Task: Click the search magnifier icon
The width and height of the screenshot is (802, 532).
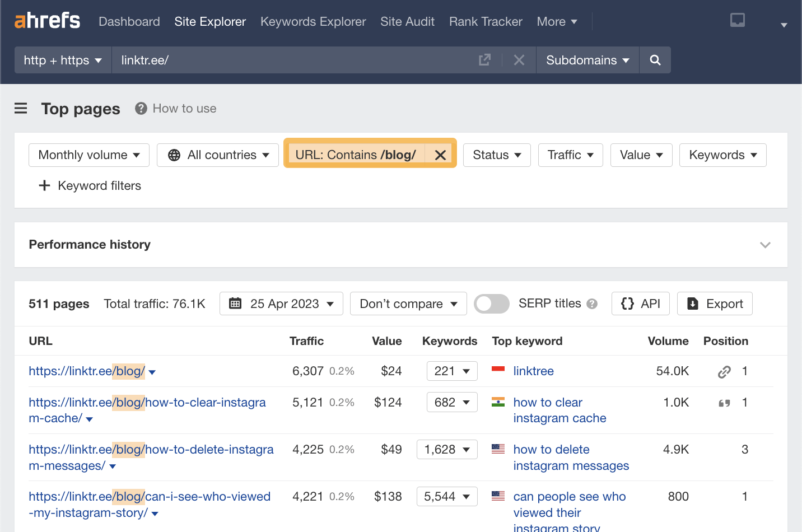Action: [x=655, y=60]
